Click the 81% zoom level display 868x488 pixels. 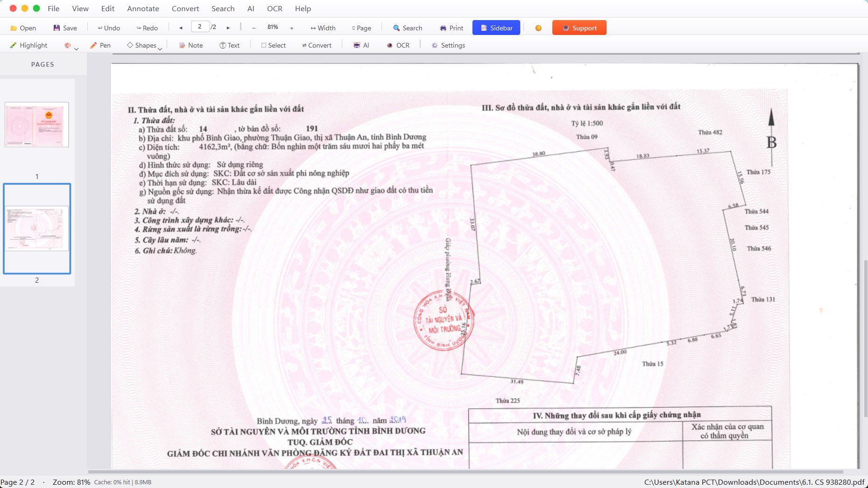(x=273, y=27)
